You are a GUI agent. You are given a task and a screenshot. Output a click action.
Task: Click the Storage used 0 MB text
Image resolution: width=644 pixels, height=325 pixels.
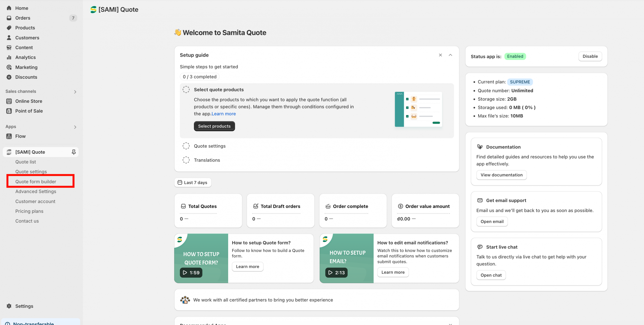click(x=507, y=107)
